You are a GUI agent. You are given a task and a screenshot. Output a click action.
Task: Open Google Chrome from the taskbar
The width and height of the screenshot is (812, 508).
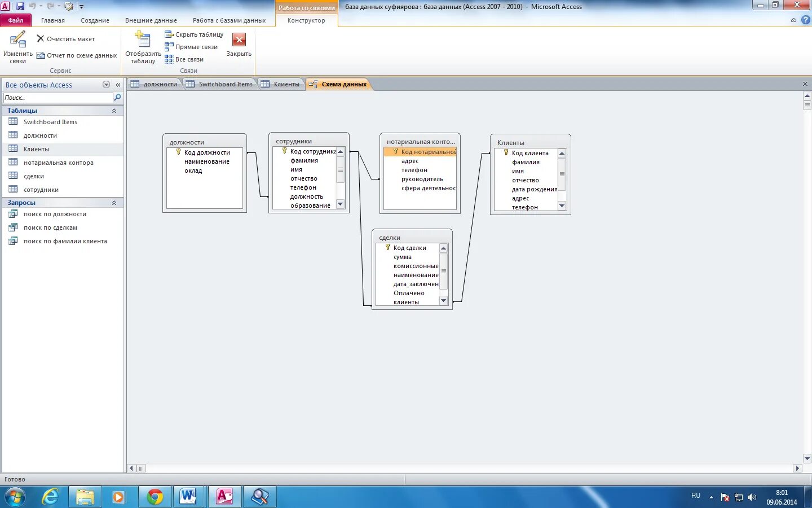point(155,497)
